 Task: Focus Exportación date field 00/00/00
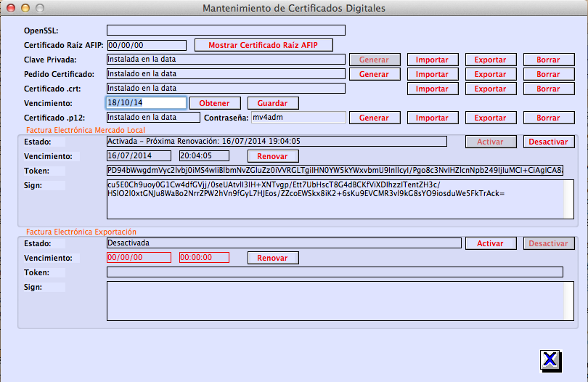point(139,257)
